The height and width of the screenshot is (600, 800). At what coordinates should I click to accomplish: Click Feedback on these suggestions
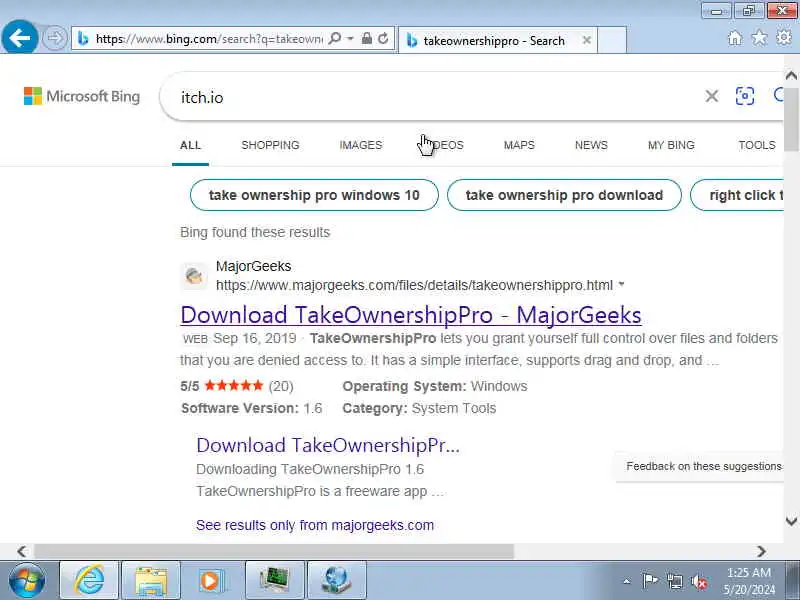704,466
